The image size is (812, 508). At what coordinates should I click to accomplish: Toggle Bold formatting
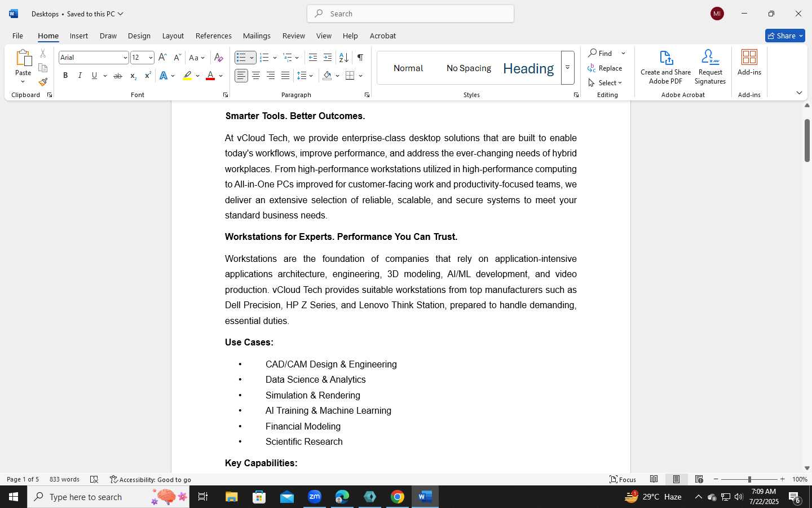[x=65, y=76]
